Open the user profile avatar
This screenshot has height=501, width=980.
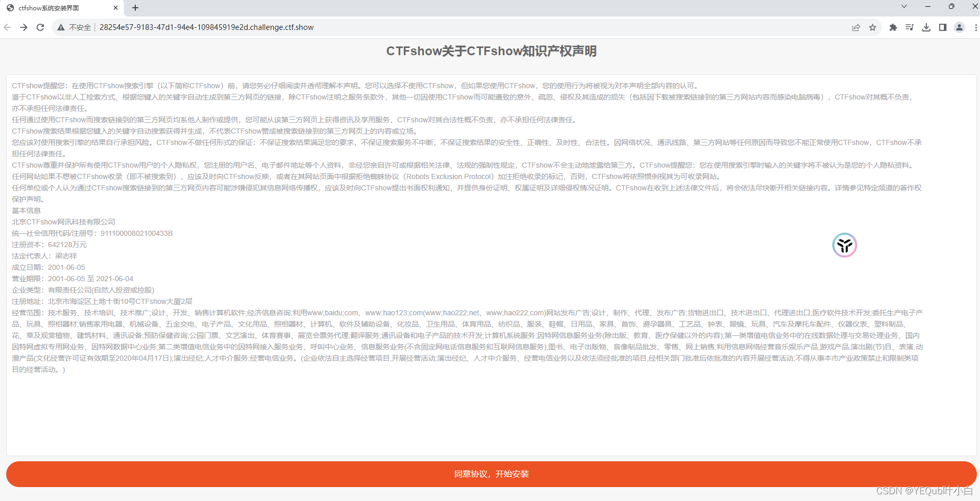pyautogui.click(x=959, y=27)
